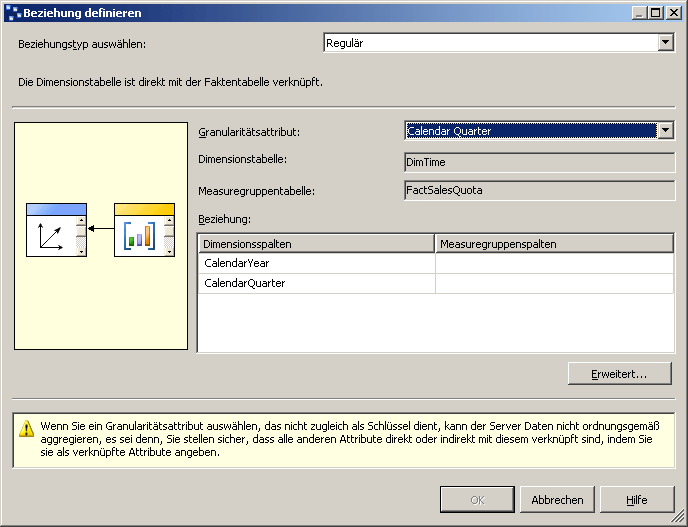Click the dialog title bar application icon
Image resolution: width=688 pixels, height=527 pixels.
(14, 13)
